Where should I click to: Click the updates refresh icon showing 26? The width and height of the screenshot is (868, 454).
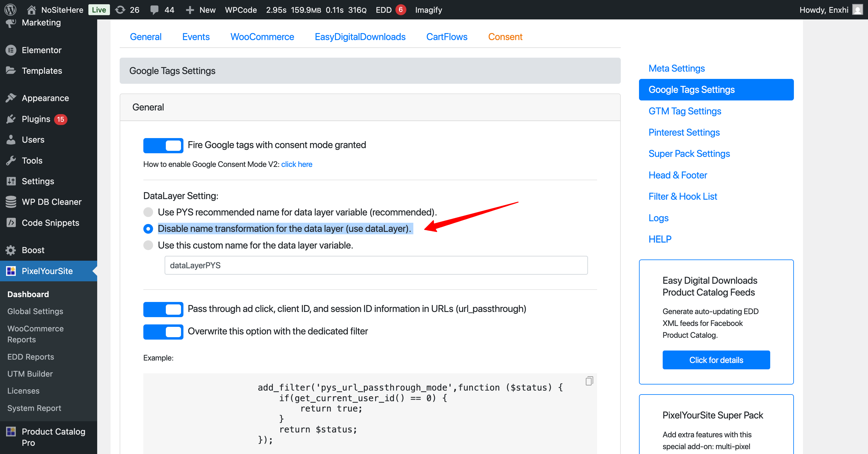pos(120,9)
